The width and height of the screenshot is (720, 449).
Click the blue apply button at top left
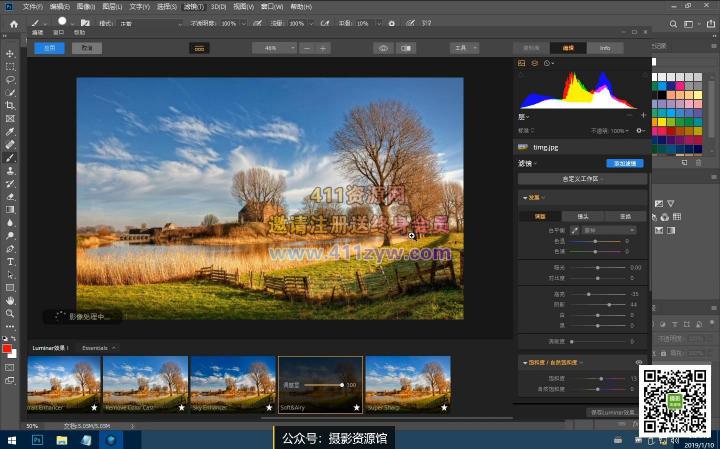pos(49,48)
